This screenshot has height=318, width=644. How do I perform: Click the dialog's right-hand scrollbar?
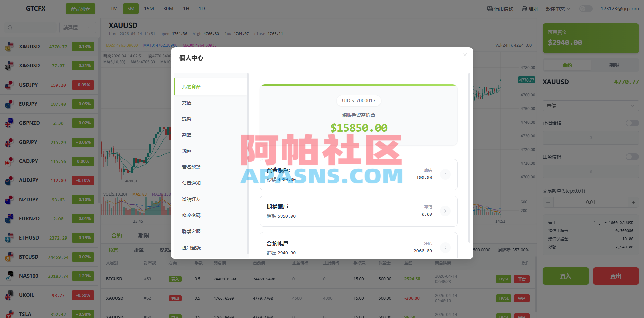469,158
